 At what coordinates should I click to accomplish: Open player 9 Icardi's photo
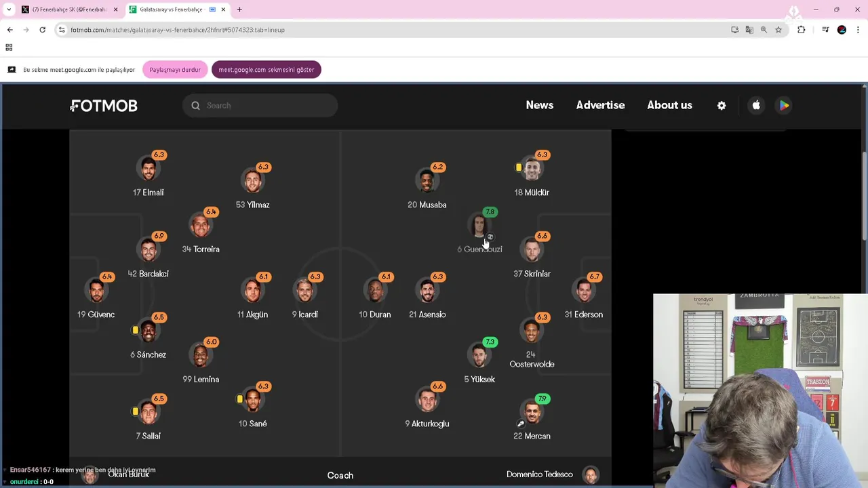(x=305, y=291)
